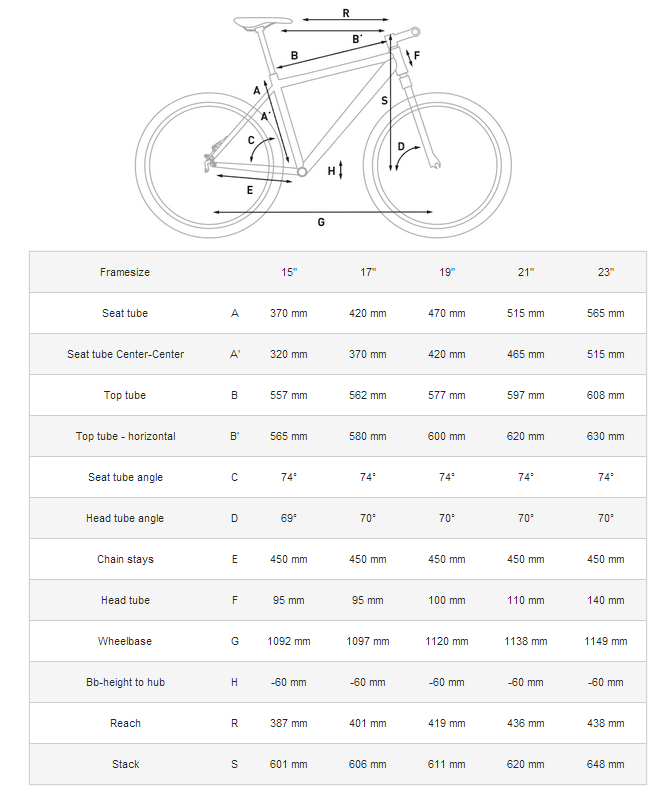This screenshot has height=801, width=659.
Task: Click the G wheelbase letter in the diagram
Action: pyautogui.click(x=321, y=222)
